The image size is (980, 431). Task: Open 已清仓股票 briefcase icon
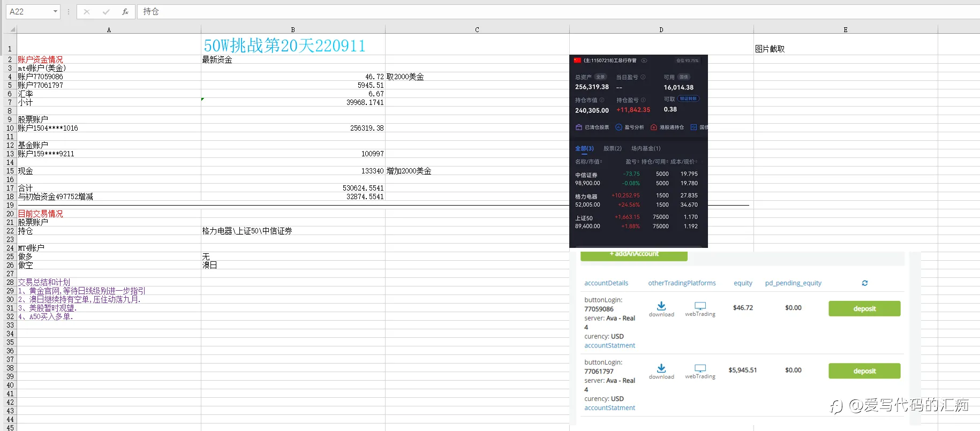point(578,127)
